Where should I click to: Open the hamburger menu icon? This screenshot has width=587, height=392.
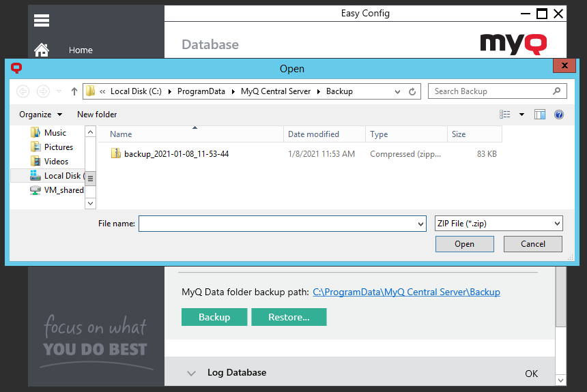coord(42,20)
